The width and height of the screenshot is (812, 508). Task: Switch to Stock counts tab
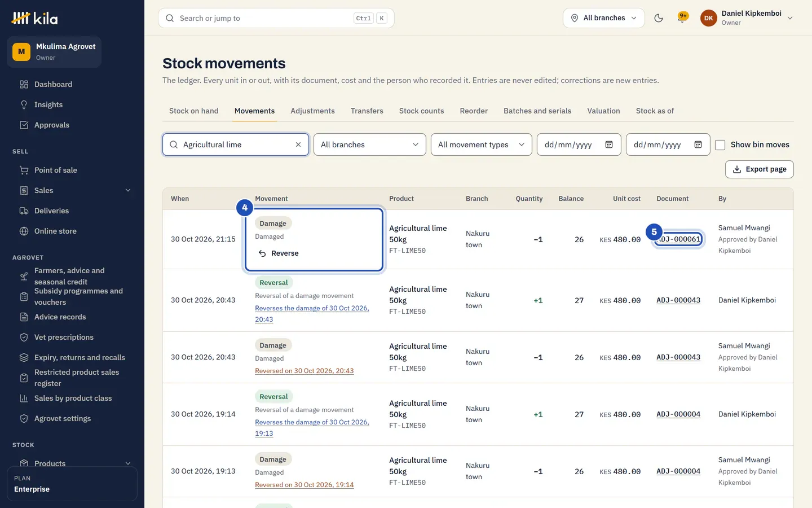coord(422,111)
